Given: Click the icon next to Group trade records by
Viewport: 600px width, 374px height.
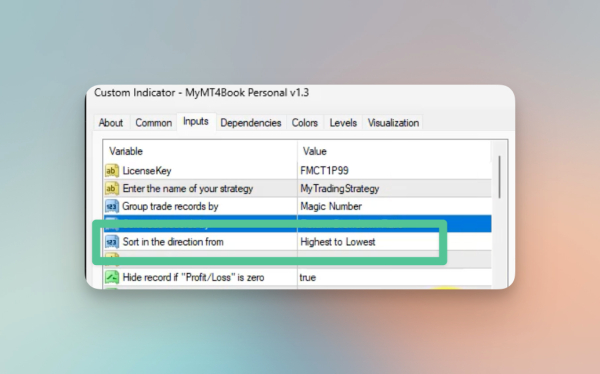Looking at the screenshot, I should coord(112,206).
